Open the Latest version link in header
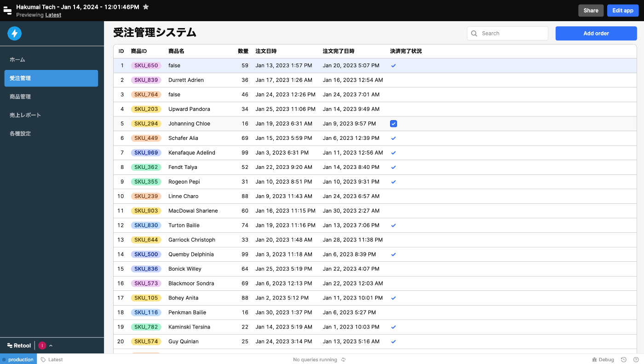This screenshot has width=644, height=364. (x=53, y=15)
